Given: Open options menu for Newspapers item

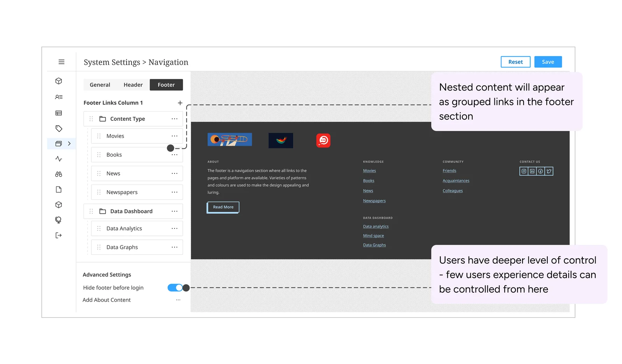Looking at the screenshot, I should [x=175, y=192].
